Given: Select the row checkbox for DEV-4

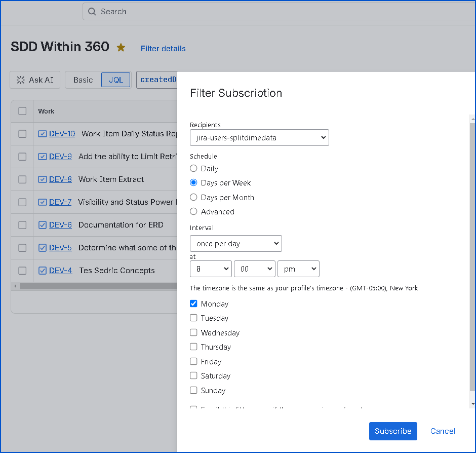Looking at the screenshot, I should 22,271.
